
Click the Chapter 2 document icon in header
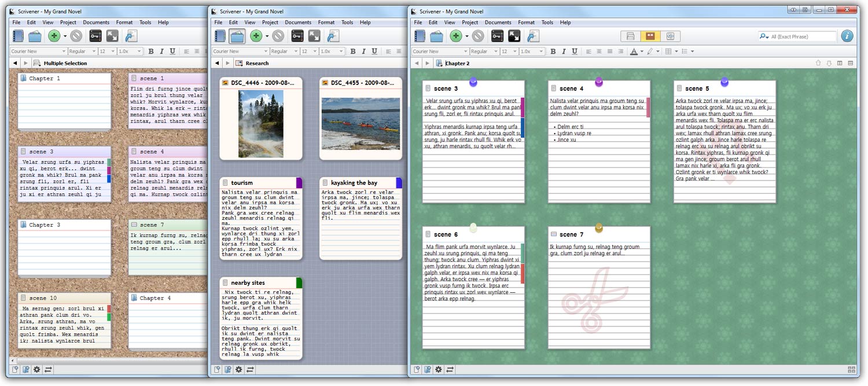pyautogui.click(x=439, y=63)
